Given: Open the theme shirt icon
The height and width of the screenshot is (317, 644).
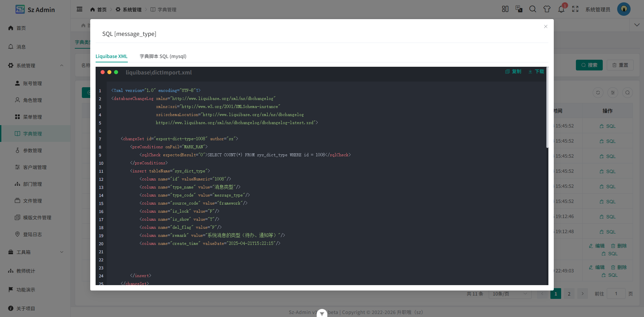Looking at the screenshot, I should 547,9.
